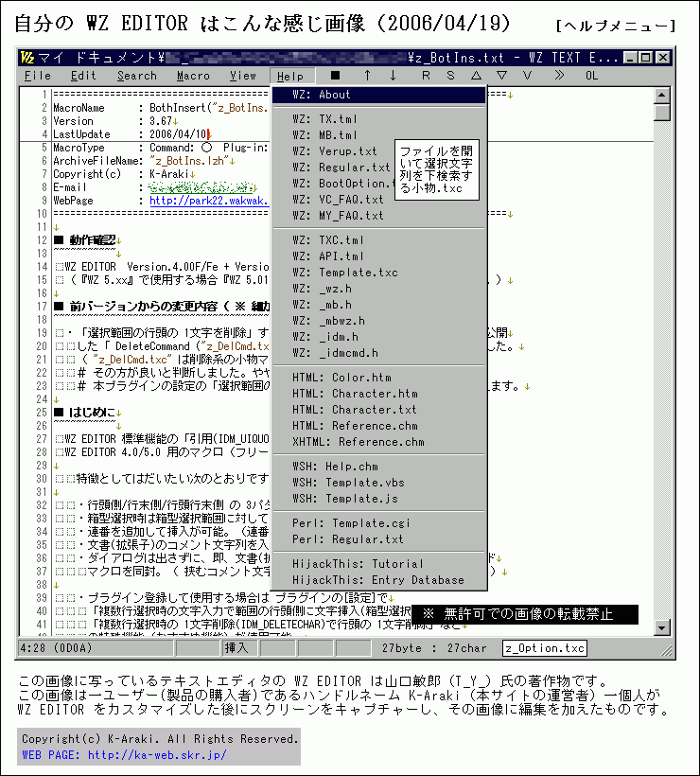Open the Edit menu
Viewport: 700px width, 776px height.
coord(83,76)
